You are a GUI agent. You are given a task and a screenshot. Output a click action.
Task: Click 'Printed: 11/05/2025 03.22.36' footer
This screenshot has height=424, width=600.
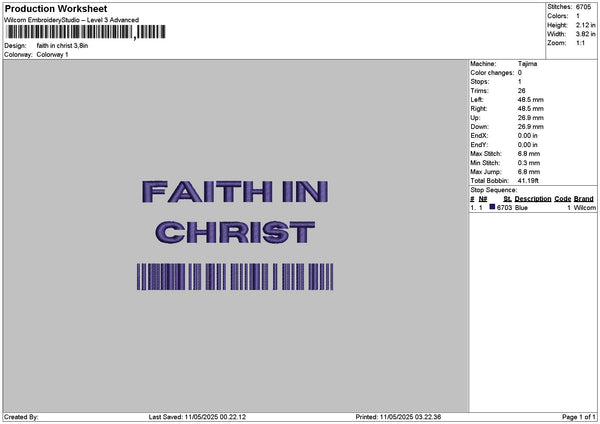(x=398, y=417)
